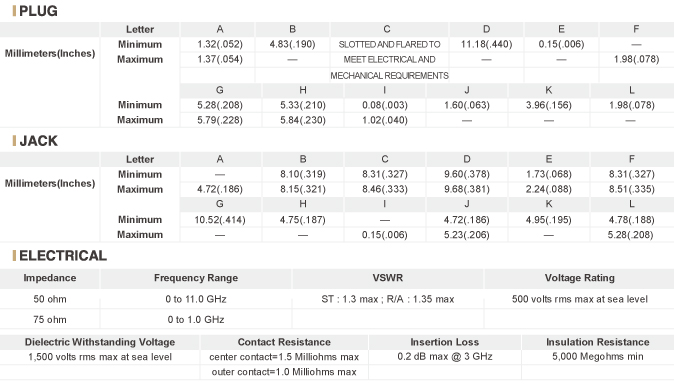
Task: Click the 50 ohm impedance cell
Action: [50, 299]
